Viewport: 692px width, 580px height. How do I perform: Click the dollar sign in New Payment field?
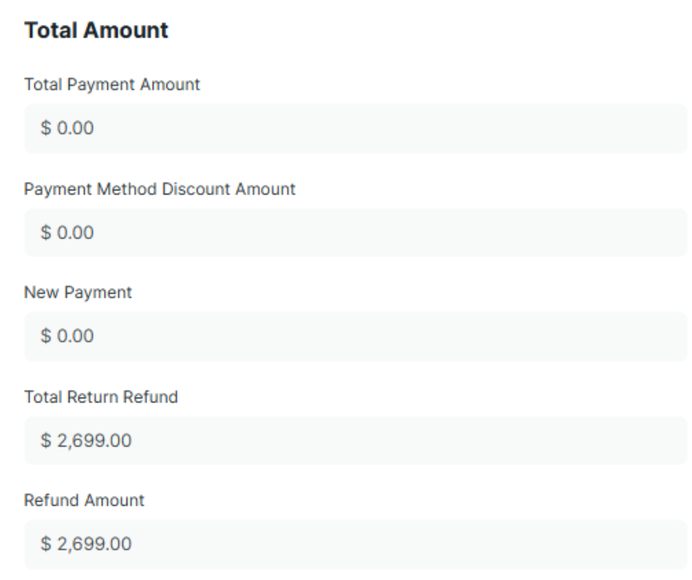46,337
